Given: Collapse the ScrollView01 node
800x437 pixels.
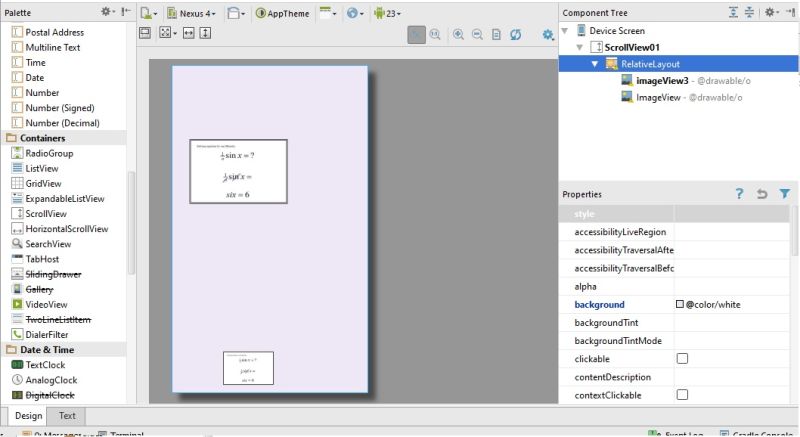Looking at the screenshot, I should (x=580, y=47).
